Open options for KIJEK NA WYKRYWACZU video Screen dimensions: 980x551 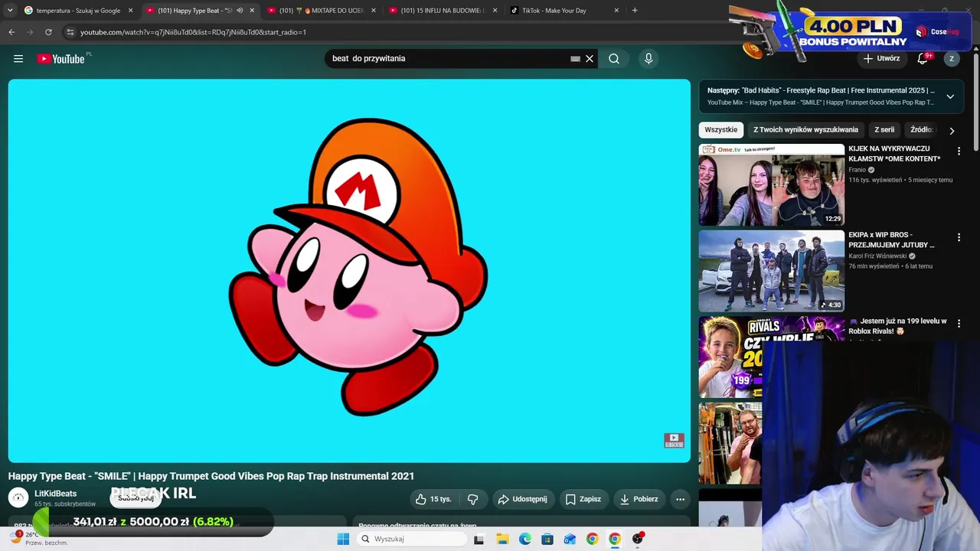959,152
